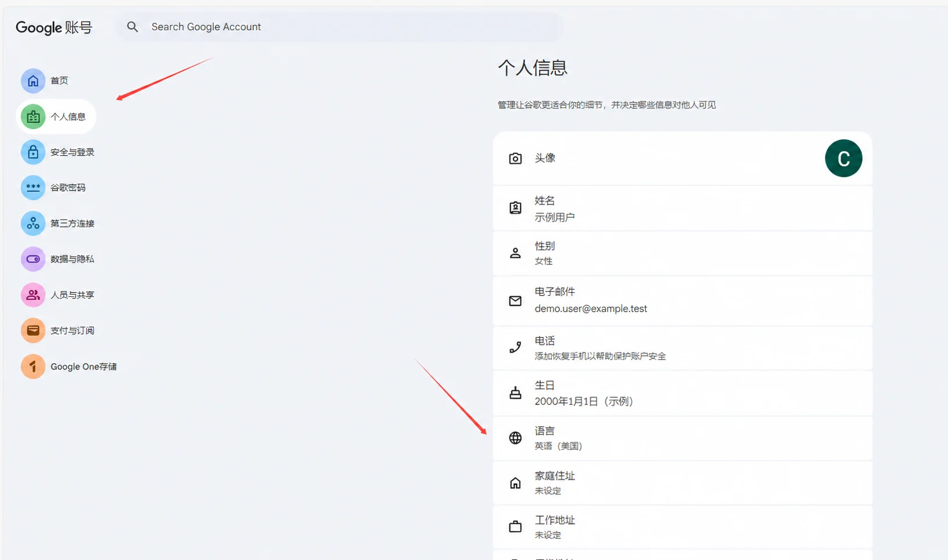Image resolution: width=948 pixels, height=560 pixels.
Task: Click the house icon in 家庭住址 row
Action: click(x=515, y=483)
